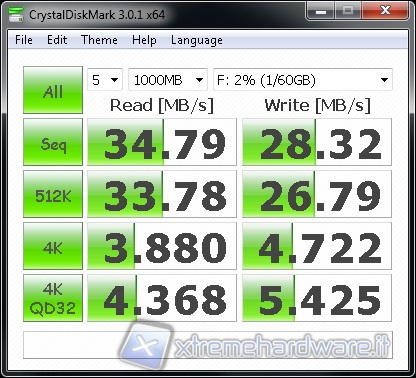The image size is (416, 378).
Task: Select the 512K read result 33.78
Action: 162,194
